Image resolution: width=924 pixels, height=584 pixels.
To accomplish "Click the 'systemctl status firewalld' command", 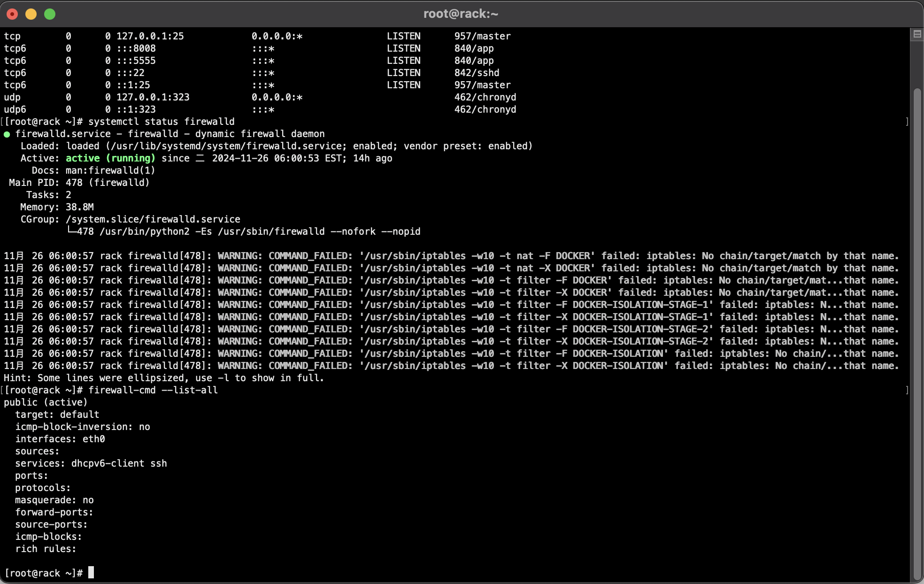I will 162,122.
